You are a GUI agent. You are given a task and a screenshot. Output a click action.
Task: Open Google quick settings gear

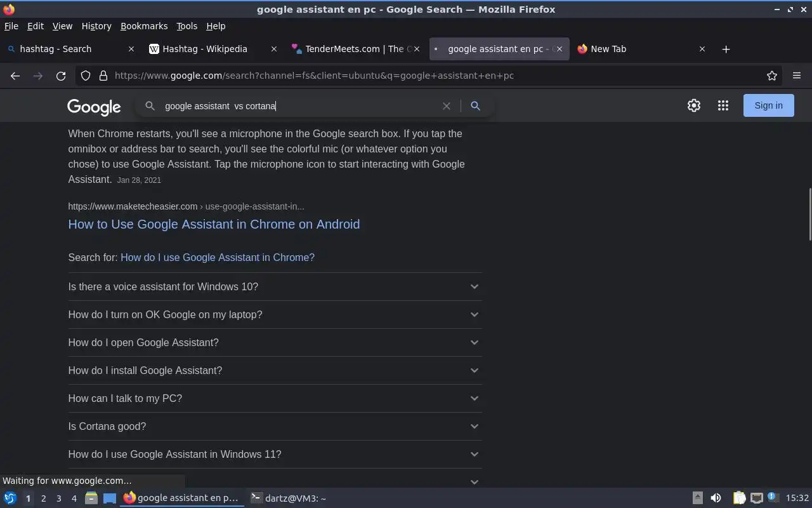[x=694, y=105]
